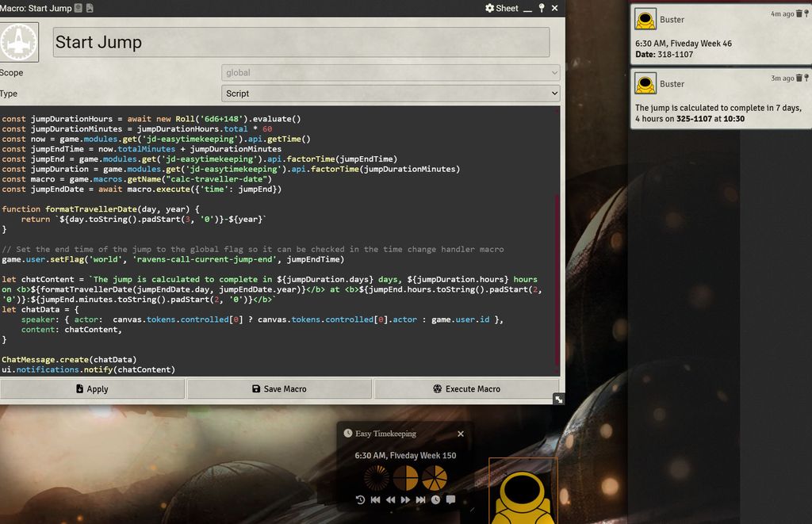This screenshot has width=812, height=524.
Task: Click the reset time history icon
Action: click(360, 500)
